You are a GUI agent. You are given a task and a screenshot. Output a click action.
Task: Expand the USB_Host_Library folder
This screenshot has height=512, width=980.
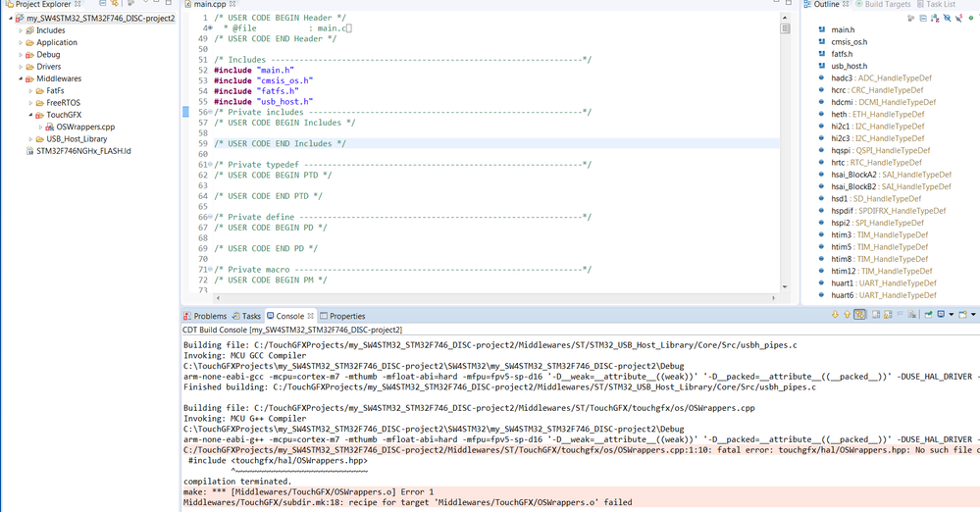pyautogui.click(x=30, y=138)
